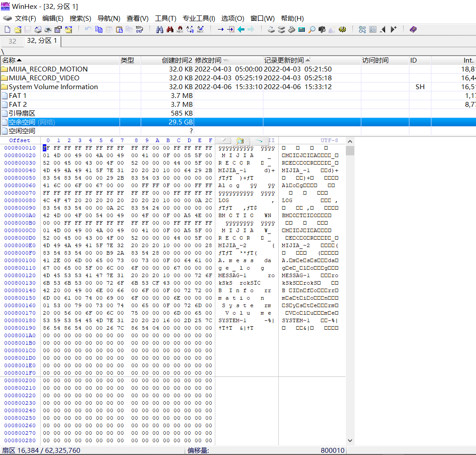The image size is (476, 455).
Task: Click the print icon in toolbar
Action: (x=48, y=30)
